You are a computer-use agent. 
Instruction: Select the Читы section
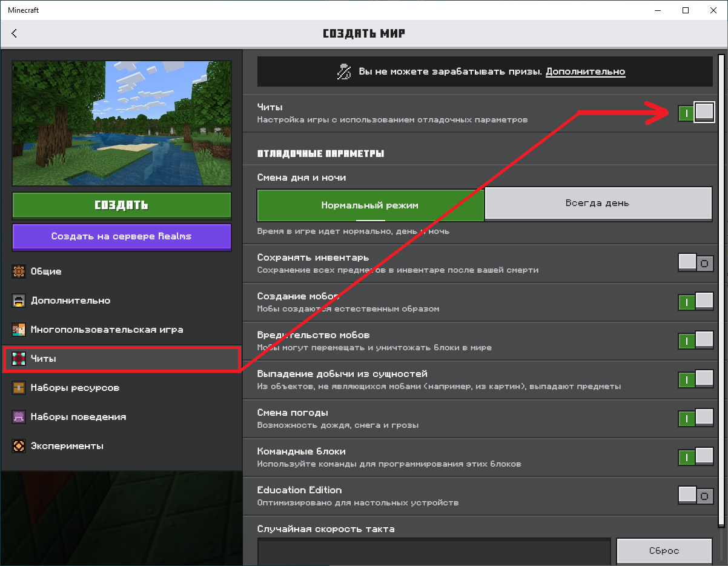(x=122, y=359)
